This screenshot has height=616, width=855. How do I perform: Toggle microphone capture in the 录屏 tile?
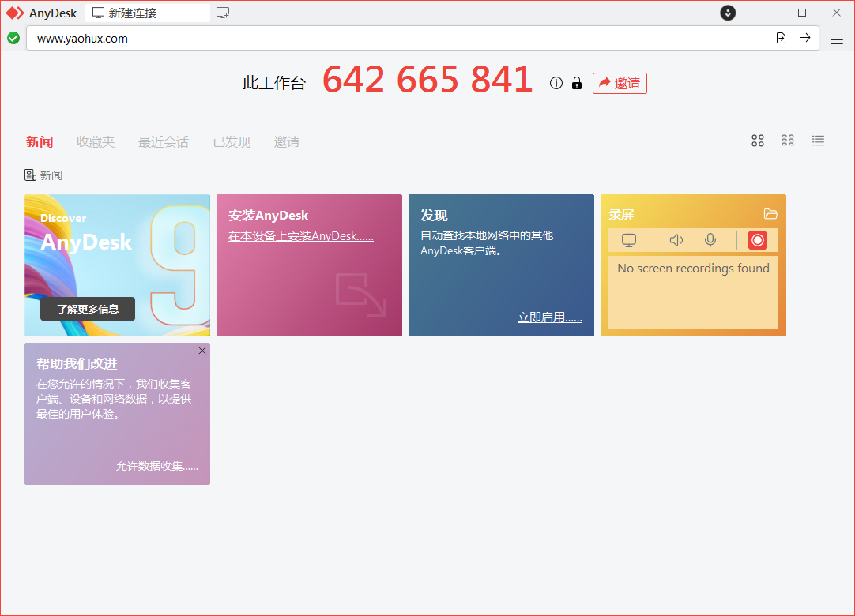(x=710, y=240)
